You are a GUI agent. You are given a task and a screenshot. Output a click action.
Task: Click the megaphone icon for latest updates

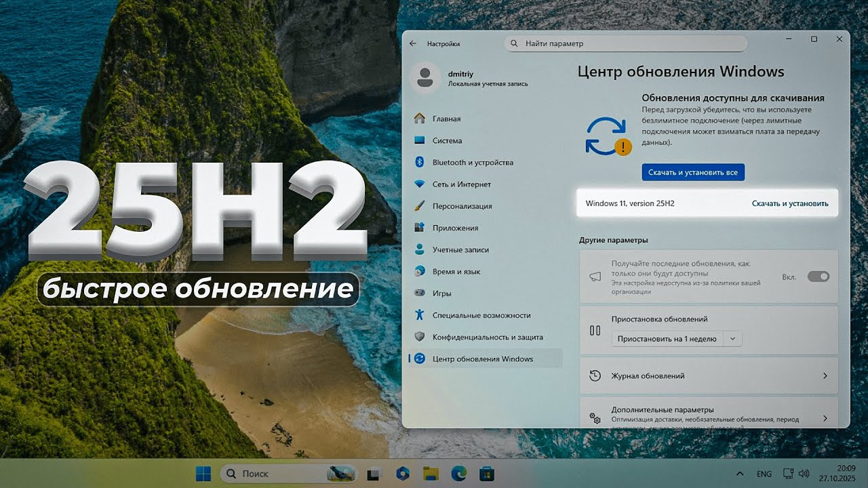tap(595, 277)
